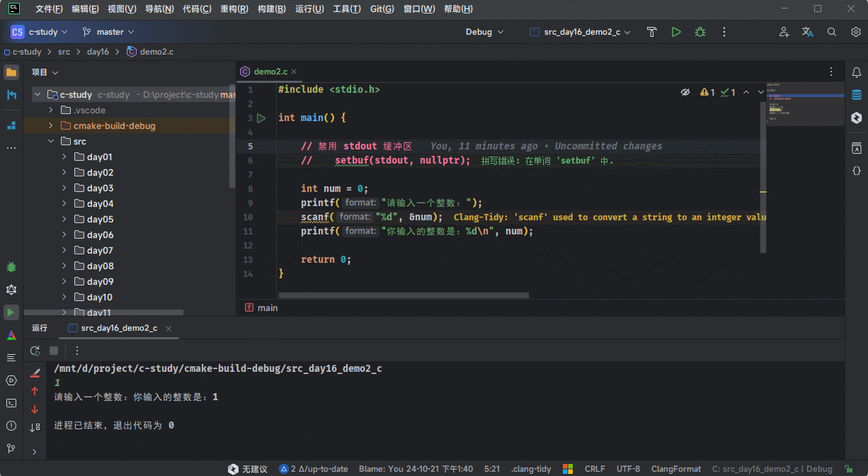Open the Terminal tool window

point(11,403)
